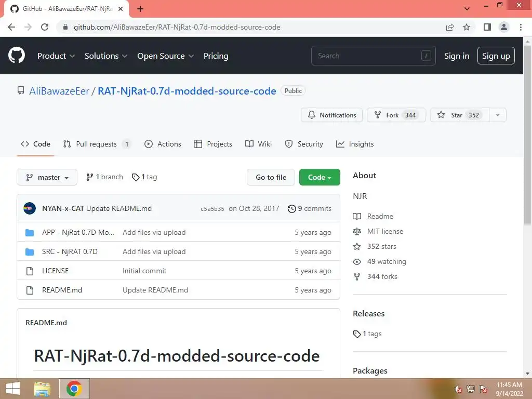Click the tag icon beside 1 tag

pos(136,177)
